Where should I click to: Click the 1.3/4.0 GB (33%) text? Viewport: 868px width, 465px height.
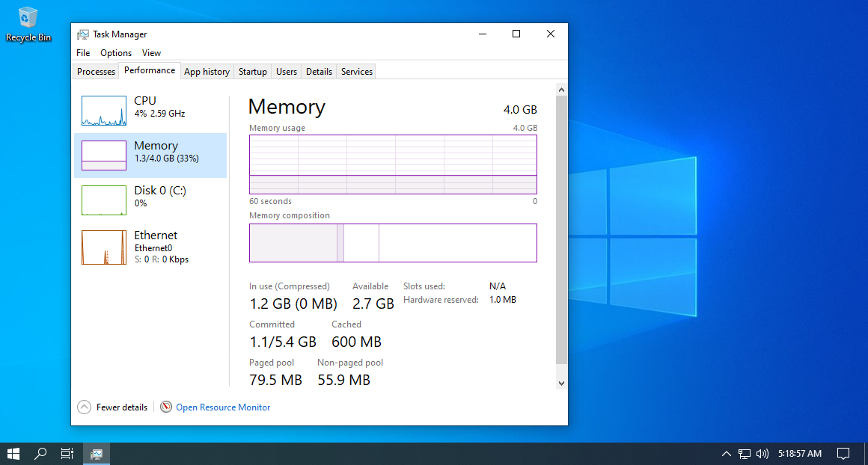167,158
